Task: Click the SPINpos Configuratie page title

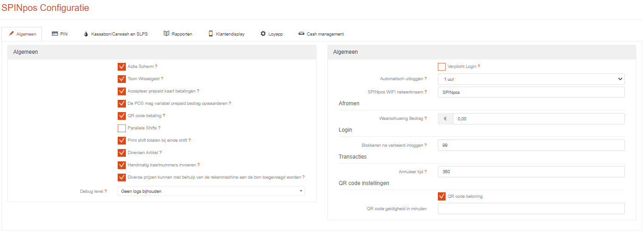Action: coord(45,8)
